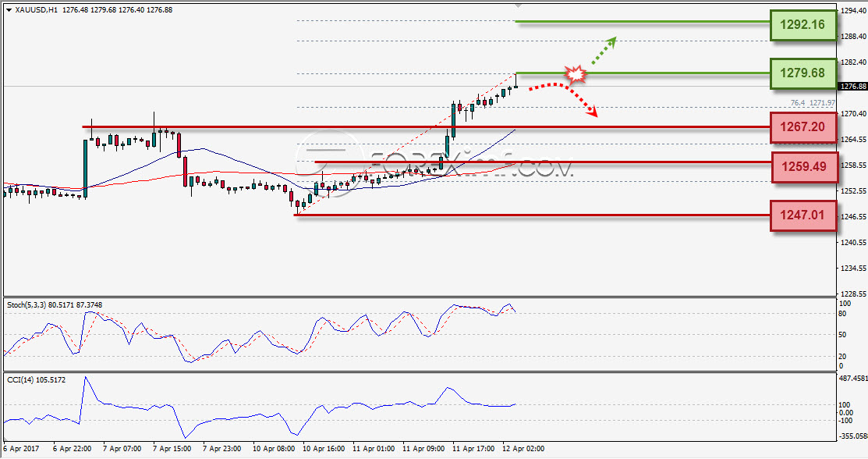
Task: Click price axis label 1294.40
Action: coord(854,10)
